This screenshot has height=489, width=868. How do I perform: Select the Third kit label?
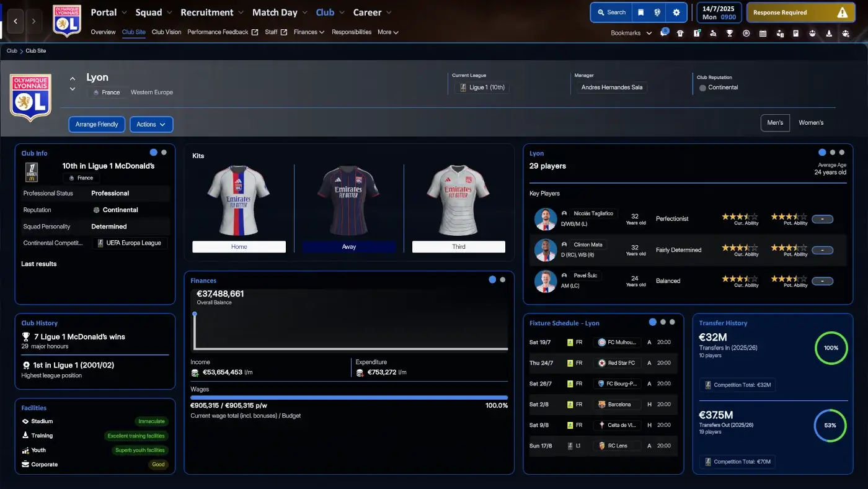tap(459, 247)
